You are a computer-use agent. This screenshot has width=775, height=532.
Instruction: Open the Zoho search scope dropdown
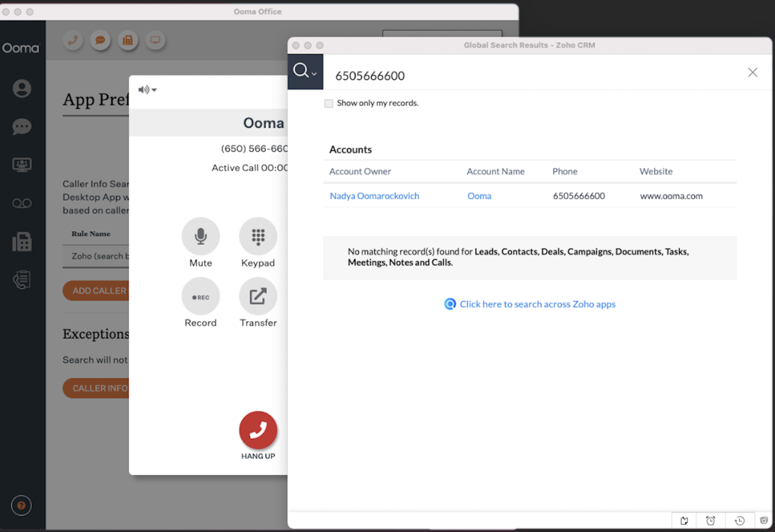pos(305,72)
